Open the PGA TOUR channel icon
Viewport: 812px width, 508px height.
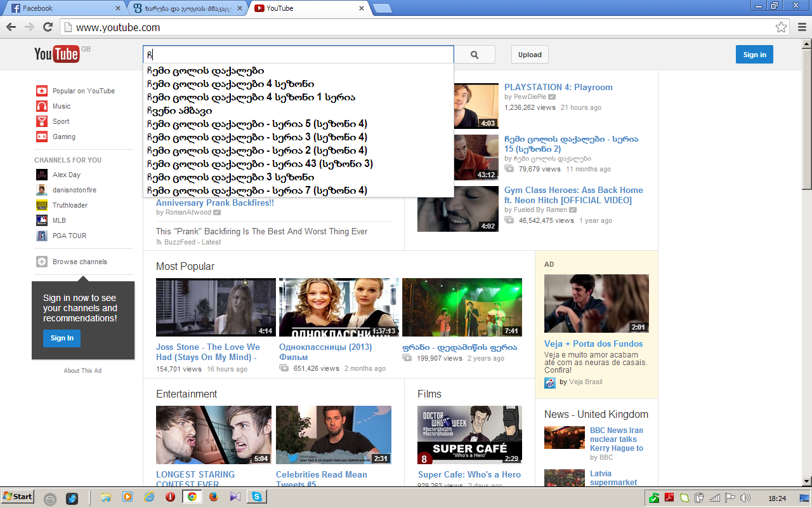[42, 236]
